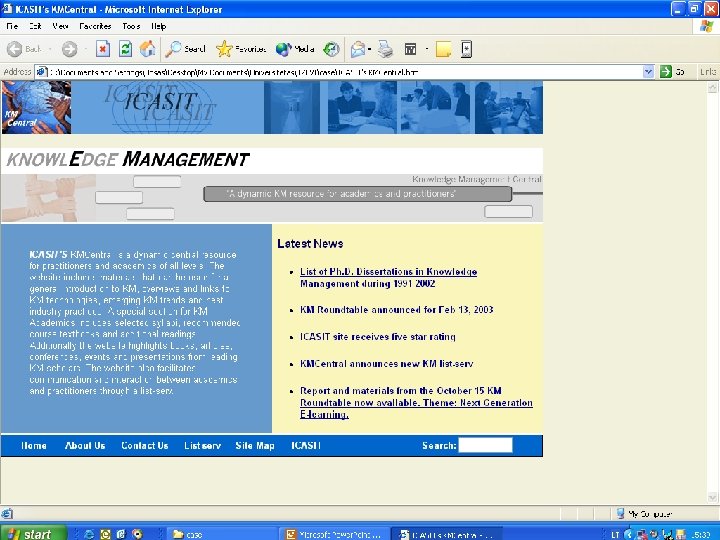
Task: Open KM Roundtable announced for Feb 13 item
Action: [x=397, y=310]
